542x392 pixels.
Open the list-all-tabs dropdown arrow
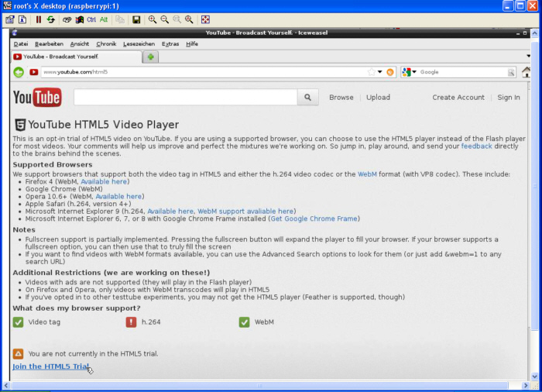coord(528,56)
